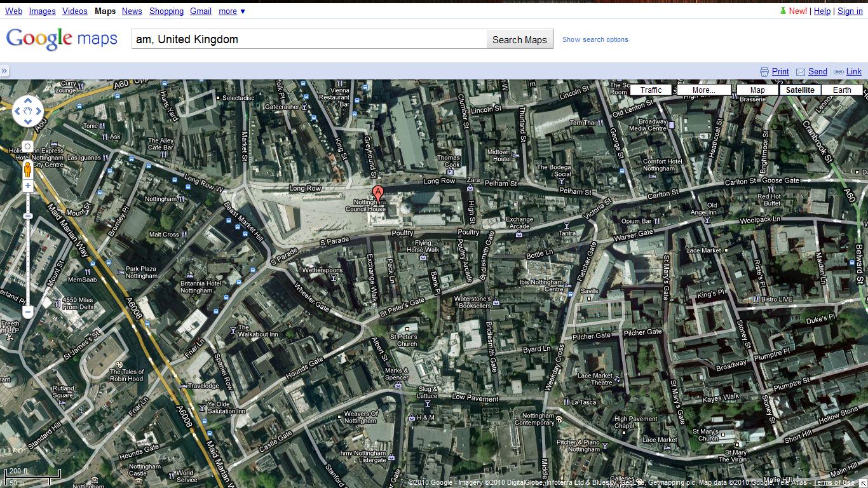Viewport: 868px width, 488px height.
Task: Click the map scale bar
Action: (x=32, y=477)
